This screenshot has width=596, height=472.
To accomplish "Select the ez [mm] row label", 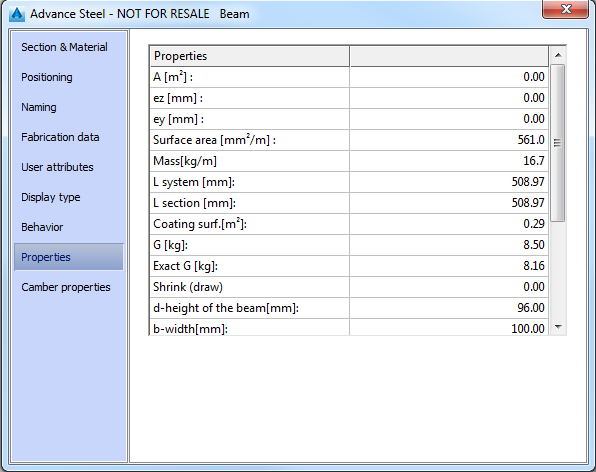I will pyautogui.click(x=178, y=98).
